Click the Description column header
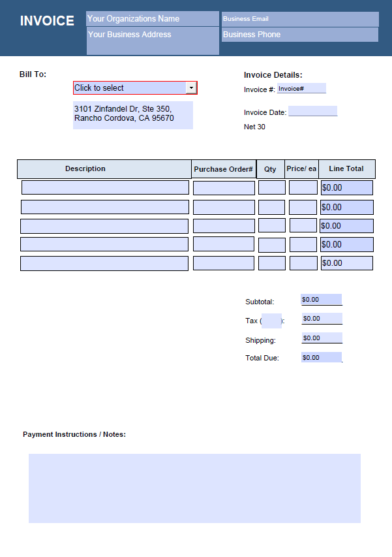Viewport: 392px width, 557px height. click(104, 168)
